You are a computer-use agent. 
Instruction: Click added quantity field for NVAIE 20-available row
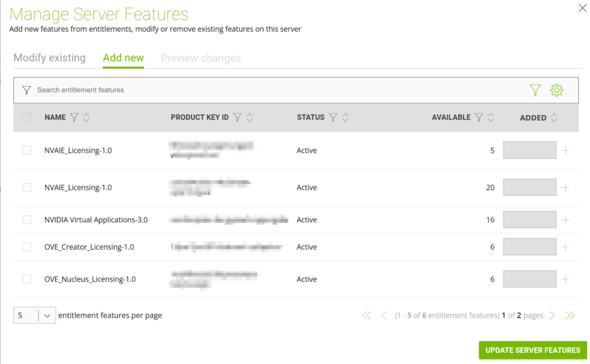530,187
